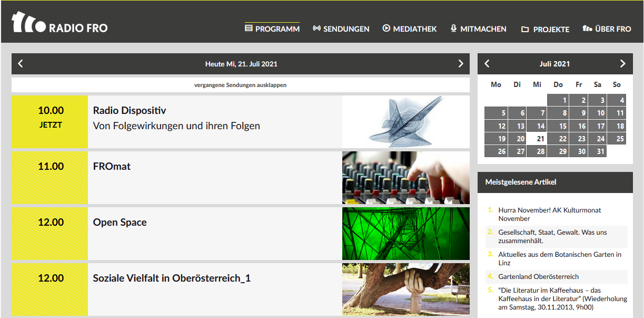The width and height of the screenshot is (644, 318).
Task: Go to previous day in program header
Action: tap(21, 64)
